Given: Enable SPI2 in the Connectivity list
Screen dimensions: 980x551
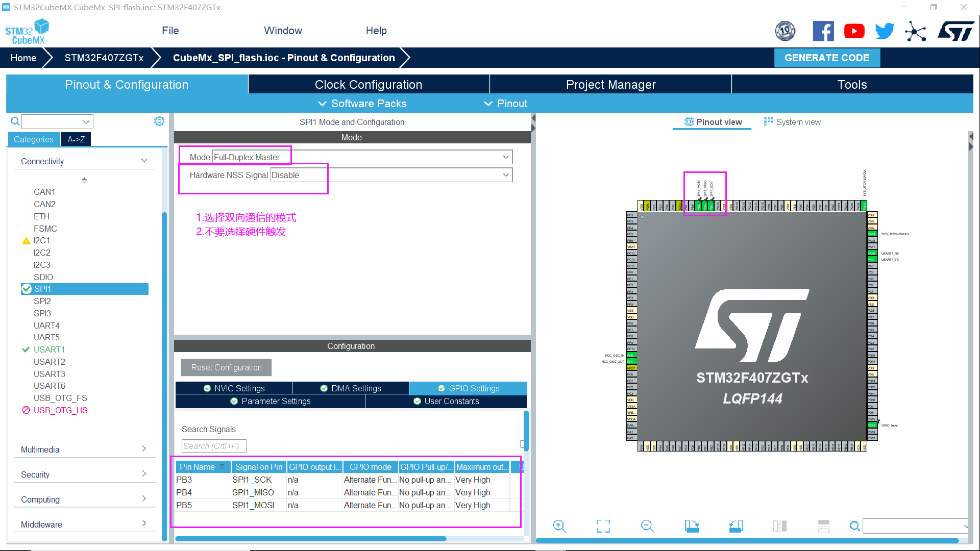Looking at the screenshot, I should pos(42,301).
